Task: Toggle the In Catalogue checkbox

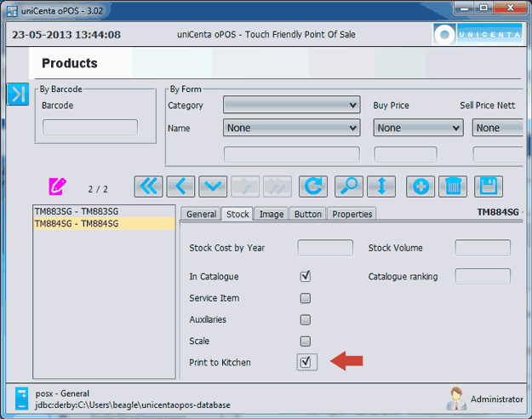Action: coord(306,277)
